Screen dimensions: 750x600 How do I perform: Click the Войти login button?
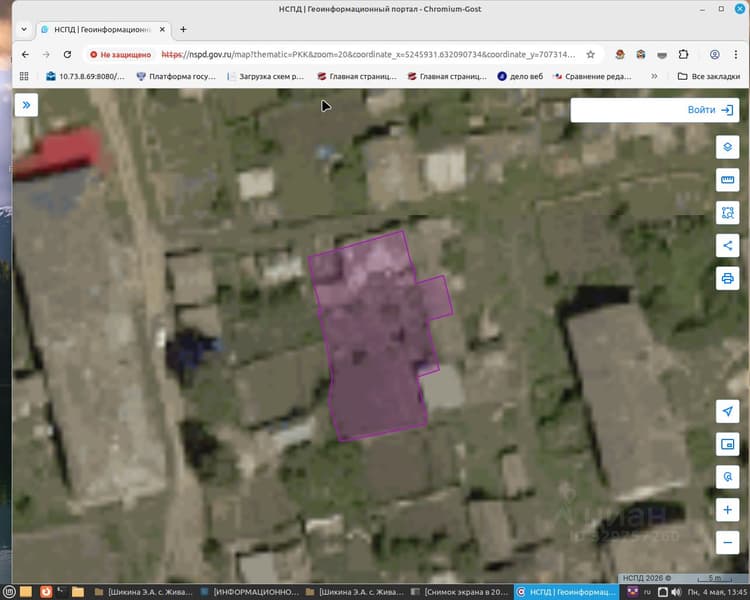[x=710, y=110]
